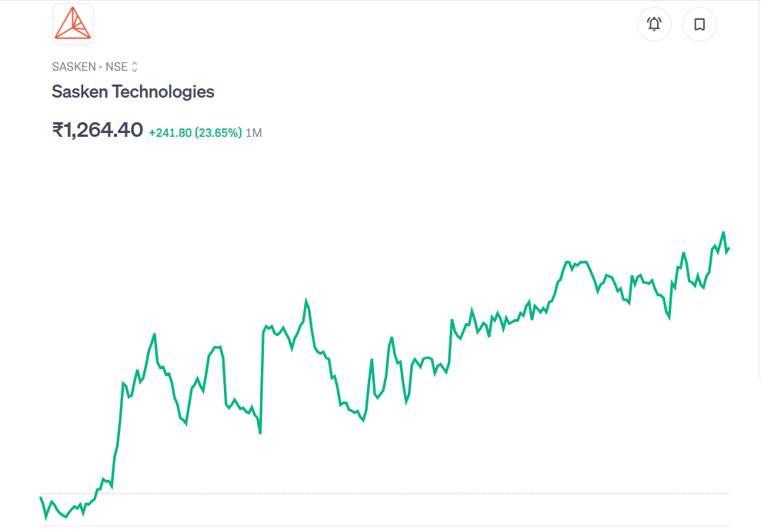The height and width of the screenshot is (532, 761).
Task: Click the green +241.80 change value
Action: tap(170, 132)
